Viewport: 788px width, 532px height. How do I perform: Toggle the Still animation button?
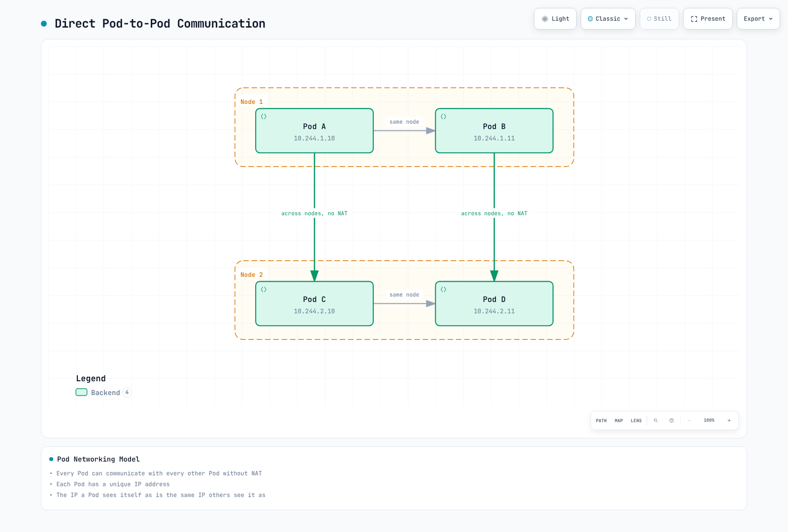tap(659, 19)
